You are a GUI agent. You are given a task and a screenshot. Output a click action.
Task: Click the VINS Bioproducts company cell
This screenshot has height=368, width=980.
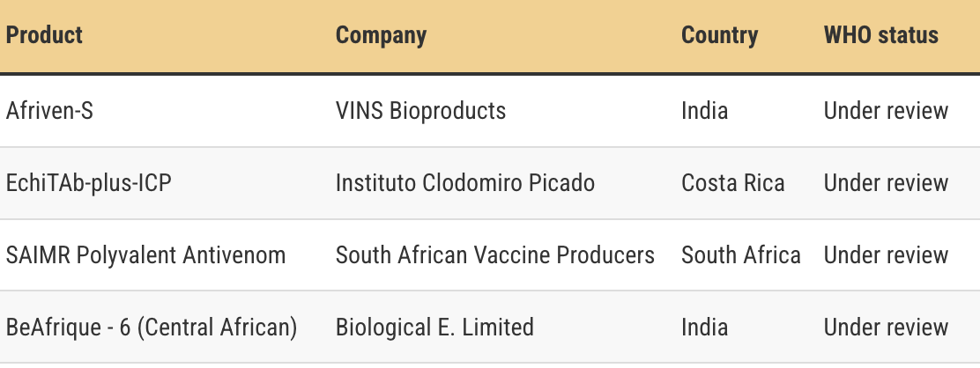tap(420, 111)
